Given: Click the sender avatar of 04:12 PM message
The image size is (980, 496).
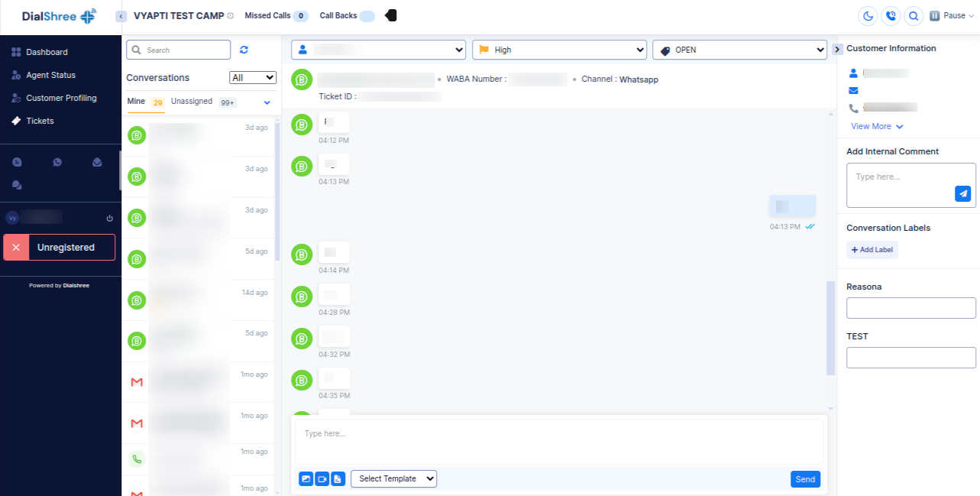Looking at the screenshot, I should point(302,125).
